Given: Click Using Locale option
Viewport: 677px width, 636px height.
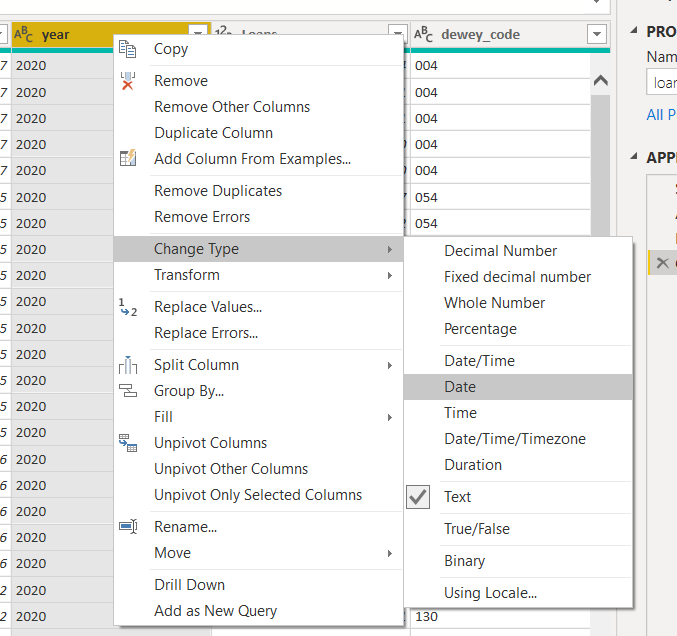Looking at the screenshot, I should [x=490, y=593].
